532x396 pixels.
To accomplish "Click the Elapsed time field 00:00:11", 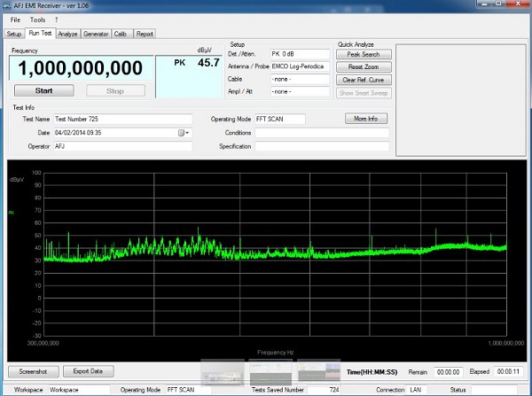I will click(508, 371).
